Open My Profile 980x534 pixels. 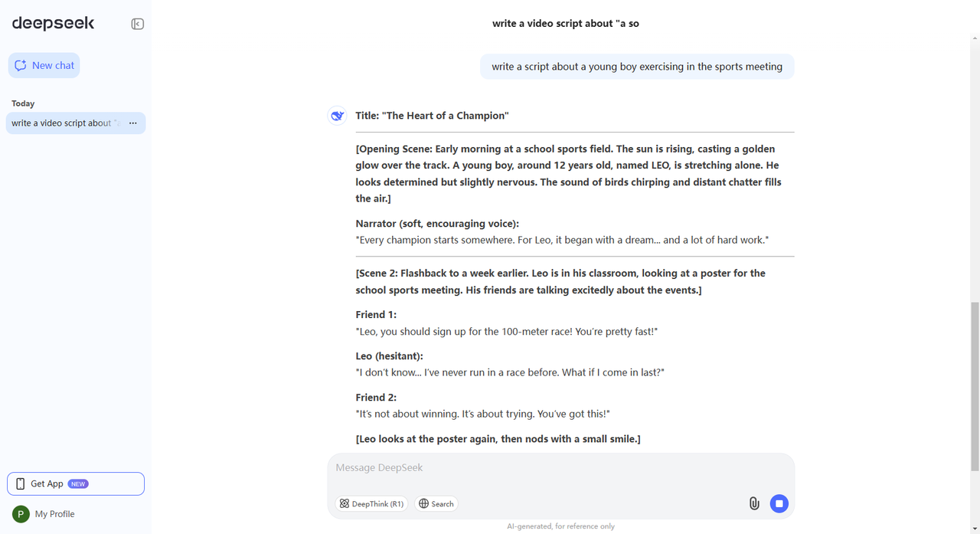coord(44,514)
